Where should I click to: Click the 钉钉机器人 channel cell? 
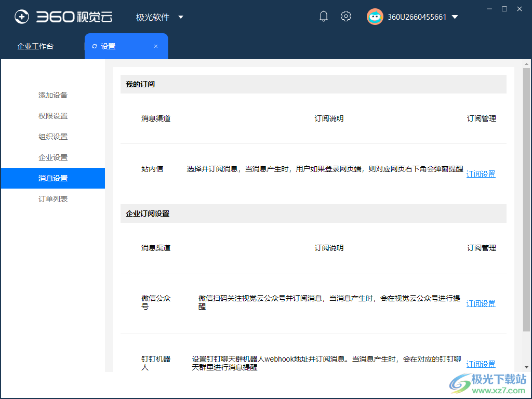click(x=156, y=363)
